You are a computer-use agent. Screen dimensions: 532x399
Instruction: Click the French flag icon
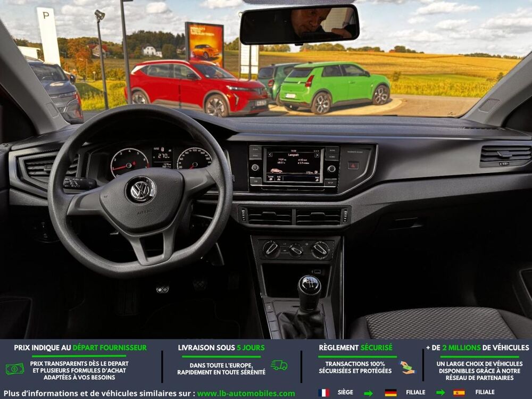323,393
